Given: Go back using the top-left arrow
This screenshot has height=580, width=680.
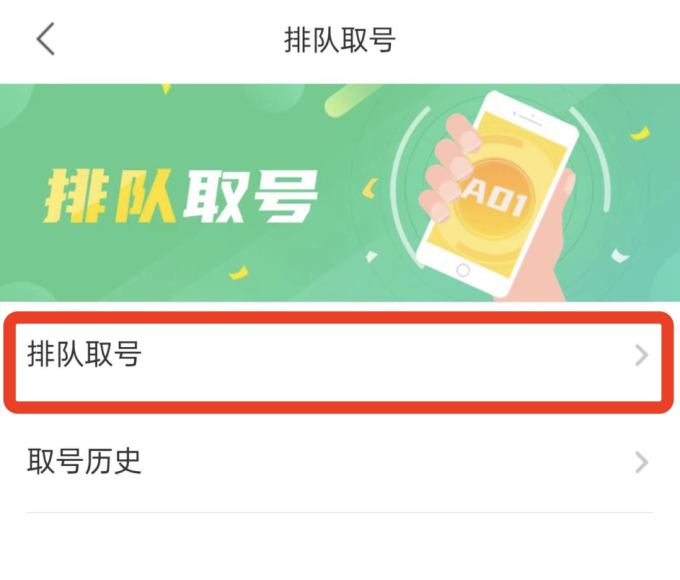Looking at the screenshot, I should pyautogui.click(x=46, y=39).
